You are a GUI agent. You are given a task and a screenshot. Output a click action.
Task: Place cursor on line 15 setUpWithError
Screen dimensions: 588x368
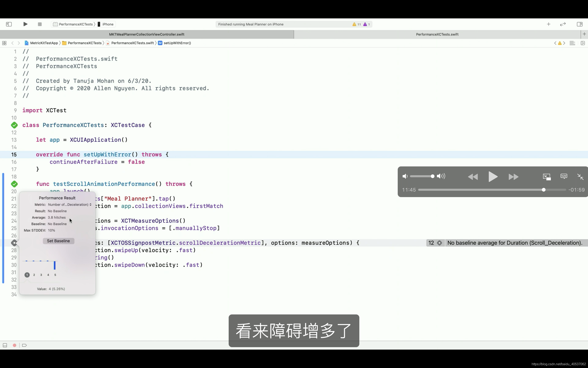point(107,155)
